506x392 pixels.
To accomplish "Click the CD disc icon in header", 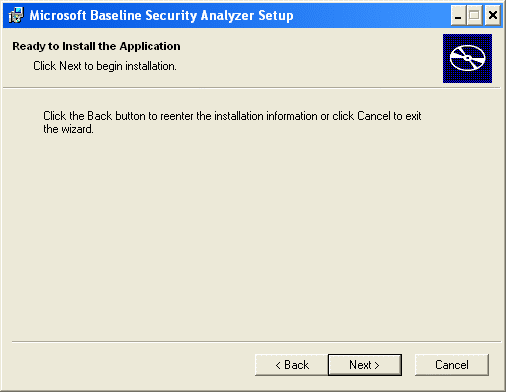I will pyautogui.click(x=467, y=58).
